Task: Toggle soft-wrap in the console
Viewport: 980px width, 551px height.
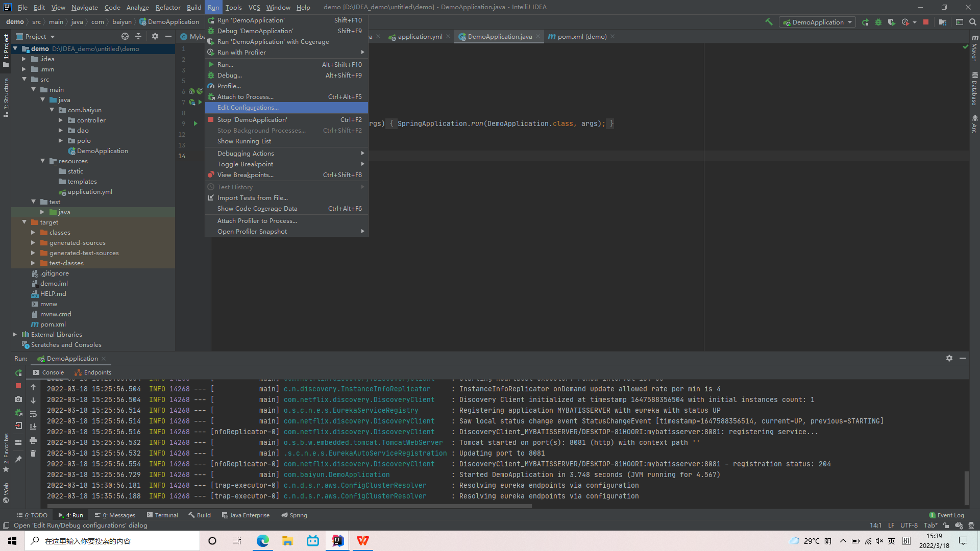Action: coord(33,413)
